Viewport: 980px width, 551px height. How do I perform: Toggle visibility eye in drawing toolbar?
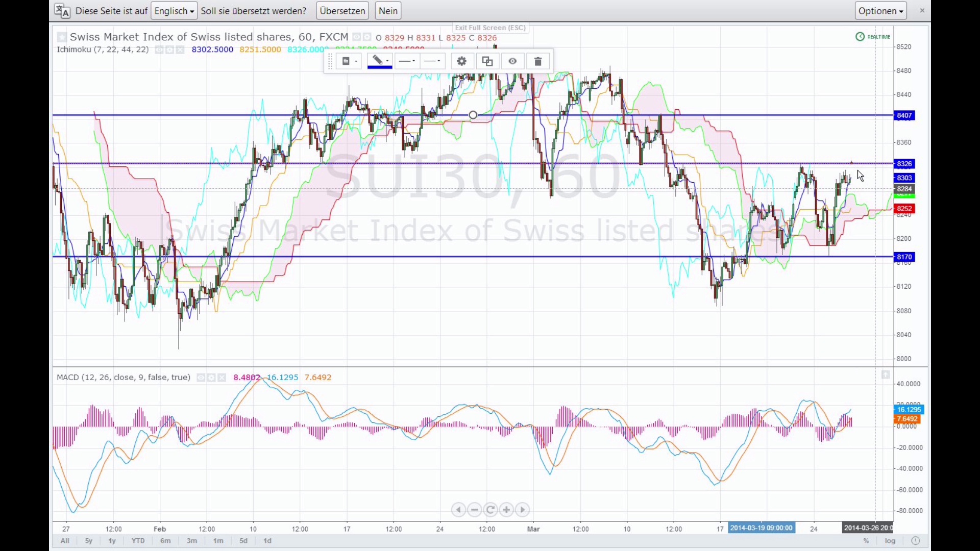point(513,61)
